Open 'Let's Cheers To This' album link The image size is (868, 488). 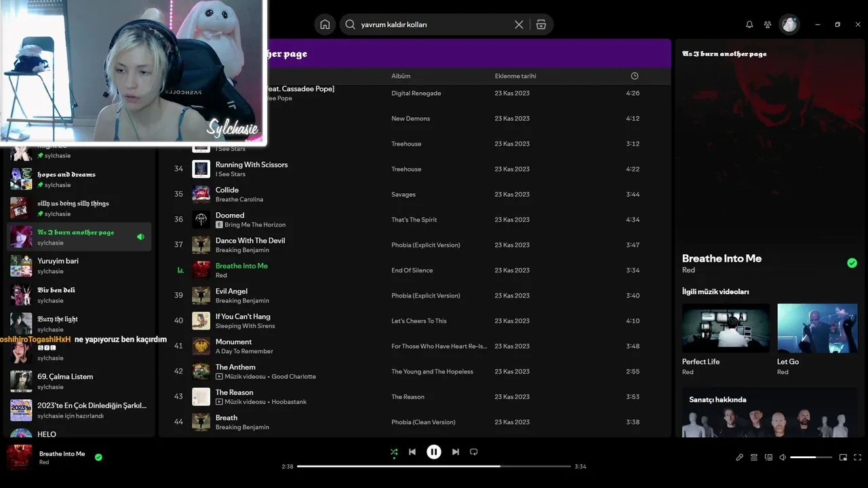pyautogui.click(x=419, y=321)
